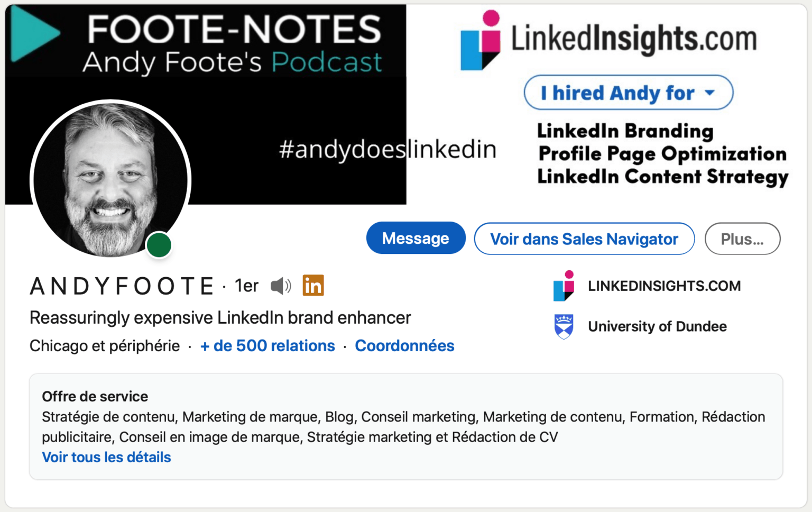Open the 'I hired Andy for' dropdown
This screenshot has height=512, width=812.
tap(628, 93)
